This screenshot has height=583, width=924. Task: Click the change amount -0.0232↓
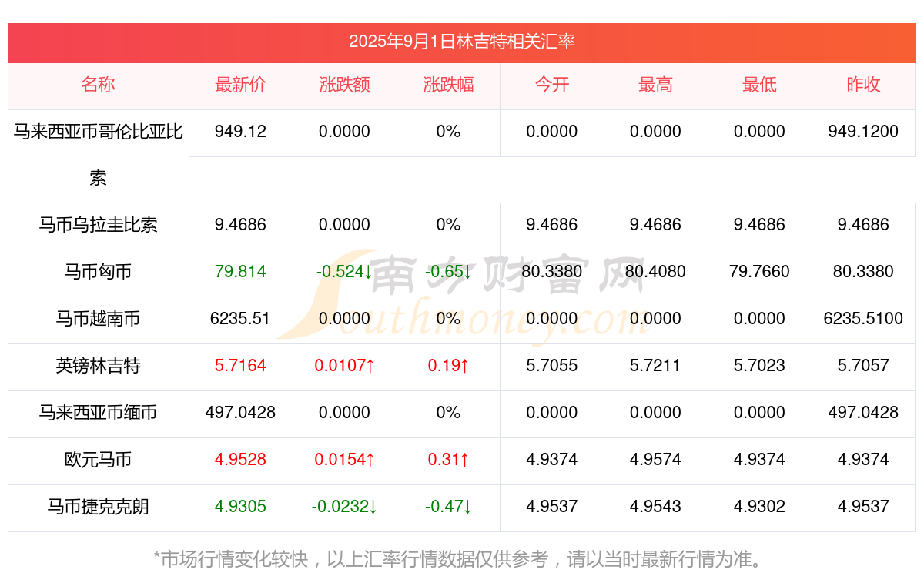pos(344,507)
